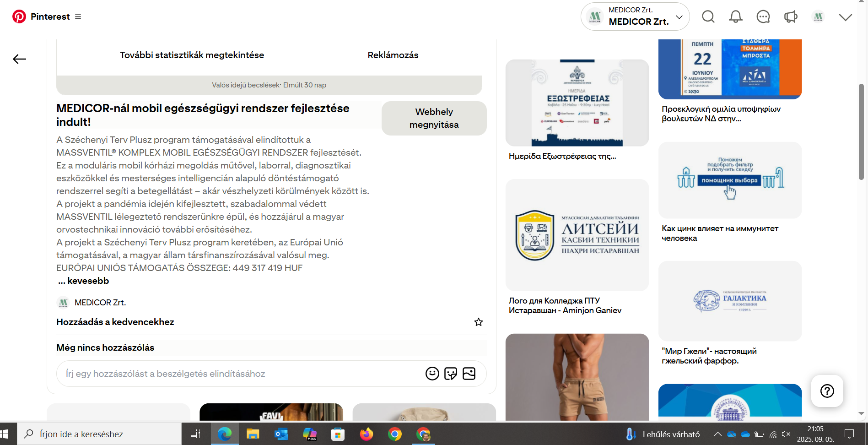Viewport: 868px width, 445px height.
Task: Open the help question mark button
Action: click(x=827, y=391)
